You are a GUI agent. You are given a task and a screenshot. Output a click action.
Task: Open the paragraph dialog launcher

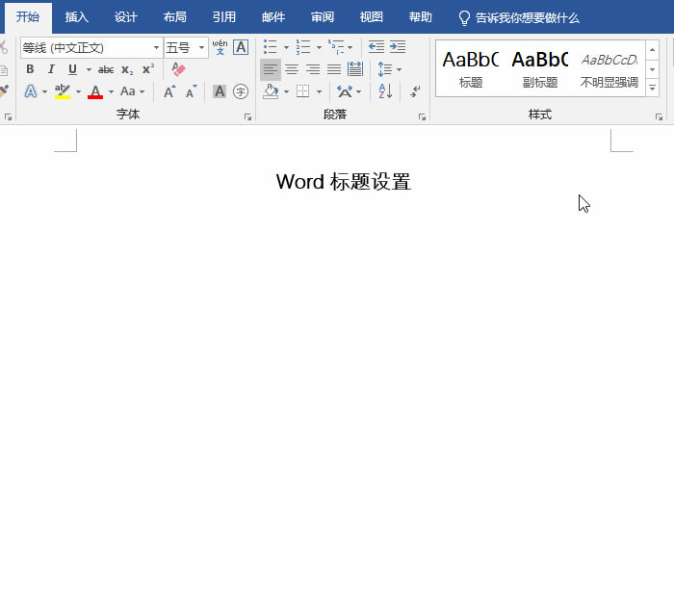[x=422, y=116]
